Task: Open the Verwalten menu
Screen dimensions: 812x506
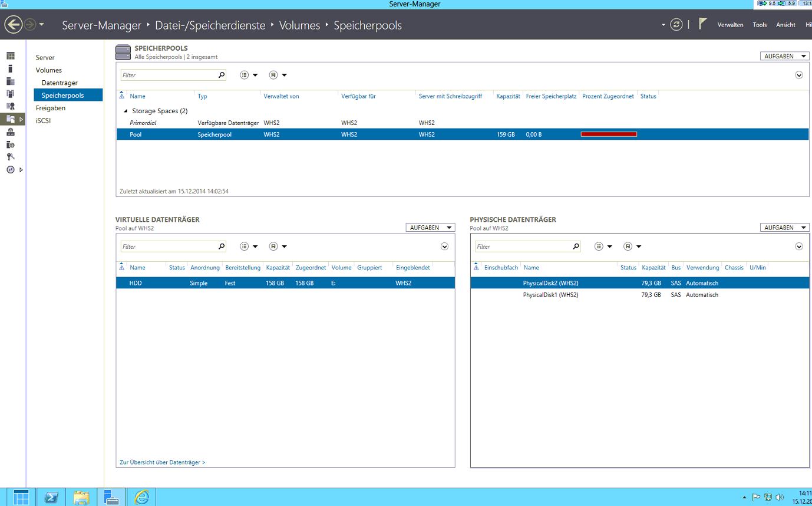Action: pyautogui.click(x=730, y=25)
